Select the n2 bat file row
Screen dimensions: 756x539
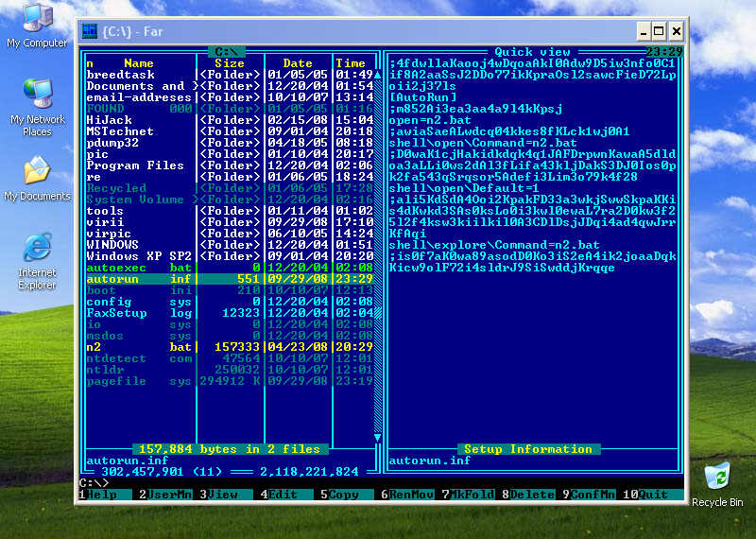click(230, 347)
